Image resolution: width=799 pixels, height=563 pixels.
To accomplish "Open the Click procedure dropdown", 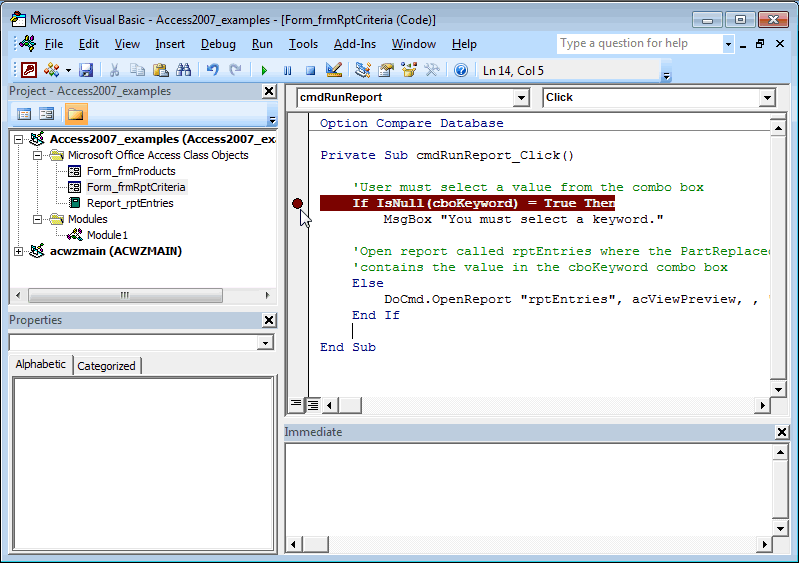I will [767, 97].
